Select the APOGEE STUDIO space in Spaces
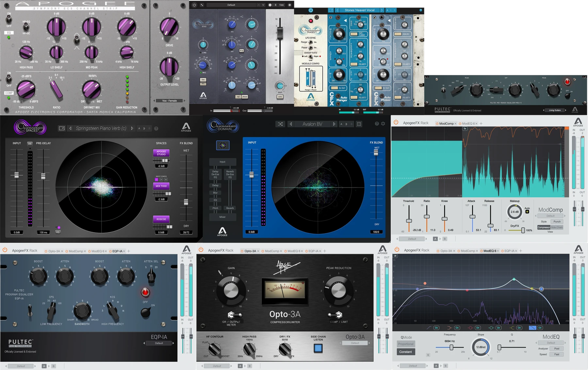Viewport: 588px width, 370px height. pyautogui.click(x=161, y=153)
